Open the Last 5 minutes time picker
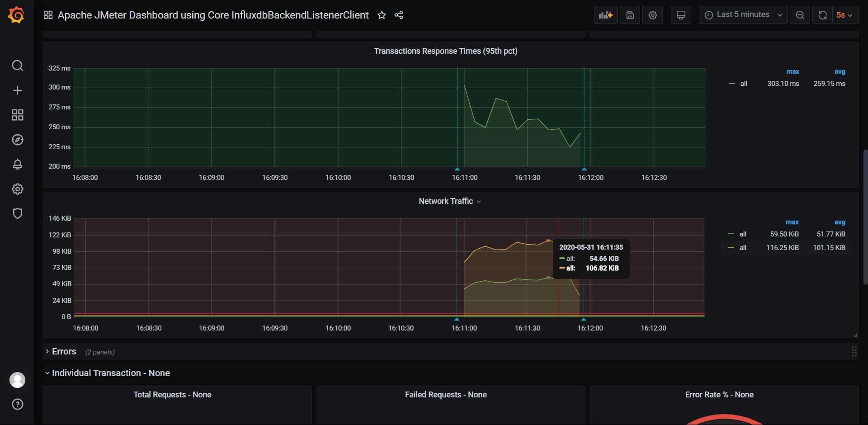Image resolution: width=868 pixels, height=425 pixels. coord(743,15)
